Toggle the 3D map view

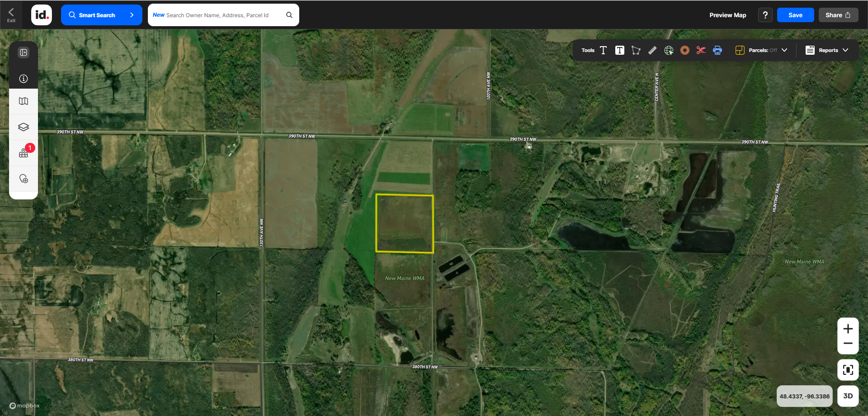coord(848,396)
